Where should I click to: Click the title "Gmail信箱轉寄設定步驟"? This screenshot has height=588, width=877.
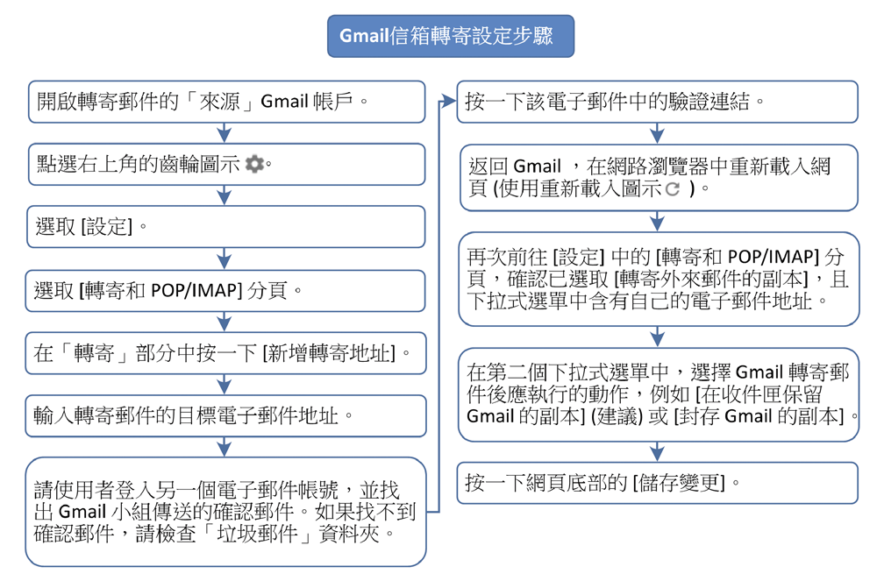[451, 36]
